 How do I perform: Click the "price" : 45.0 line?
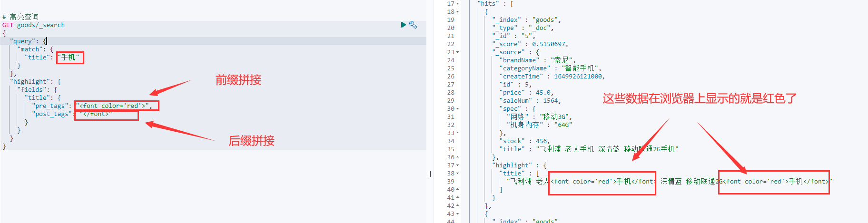tap(527, 93)
